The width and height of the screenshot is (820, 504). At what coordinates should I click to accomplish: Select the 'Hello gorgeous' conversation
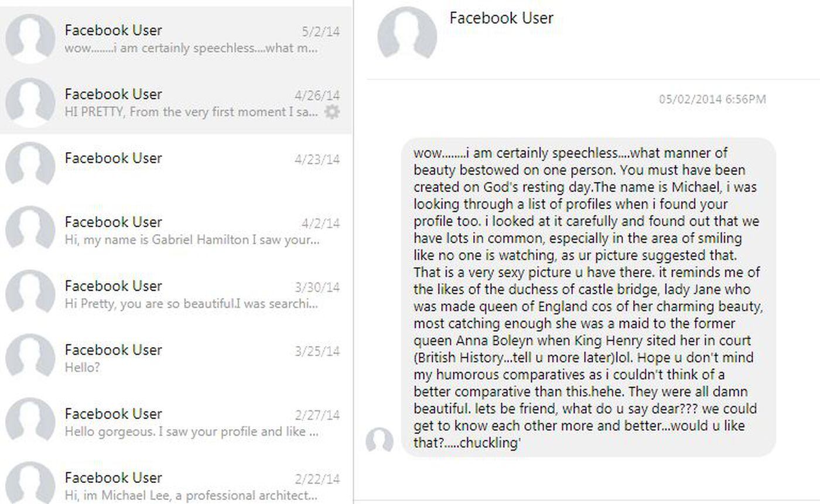[x=191, y=432]
